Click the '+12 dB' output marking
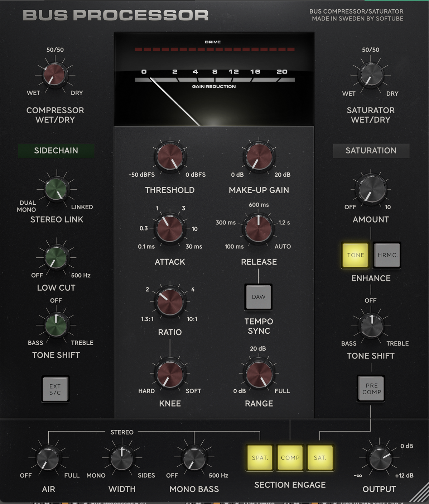 (404, 475)
